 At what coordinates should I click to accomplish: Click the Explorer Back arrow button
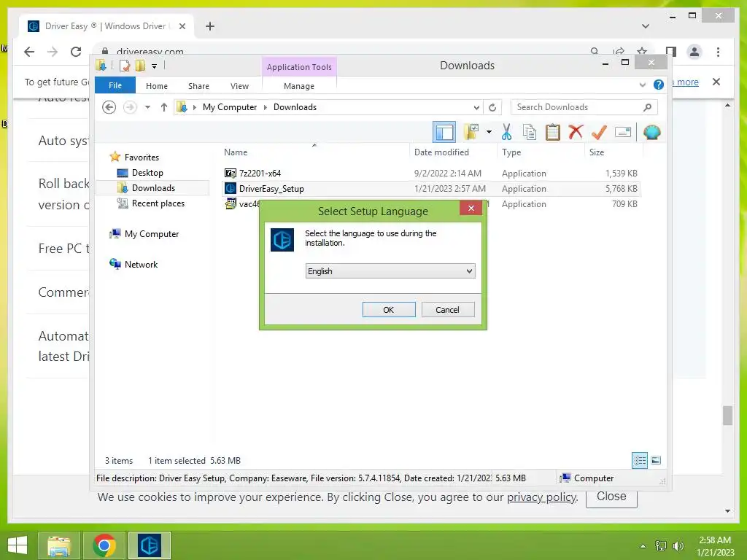pyautogui.click(x=109, y=107)
